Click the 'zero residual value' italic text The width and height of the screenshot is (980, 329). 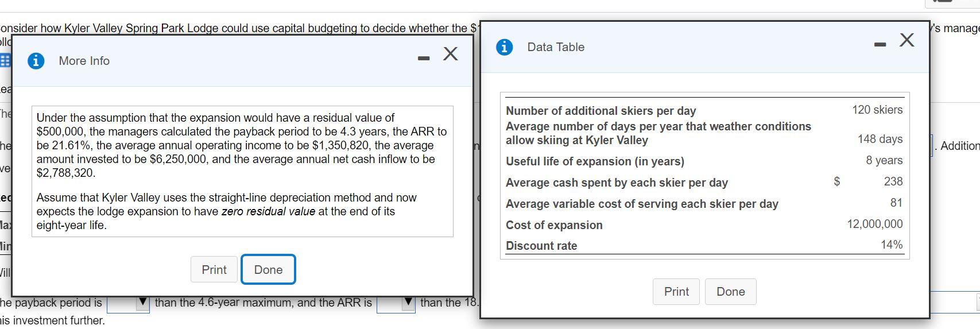click(x=268, y=211)
